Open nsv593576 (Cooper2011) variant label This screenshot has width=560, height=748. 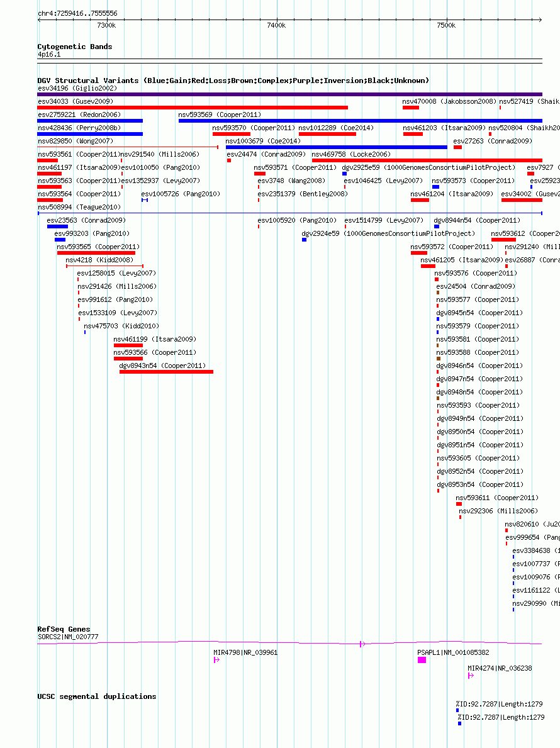click(x=476, y=274)
